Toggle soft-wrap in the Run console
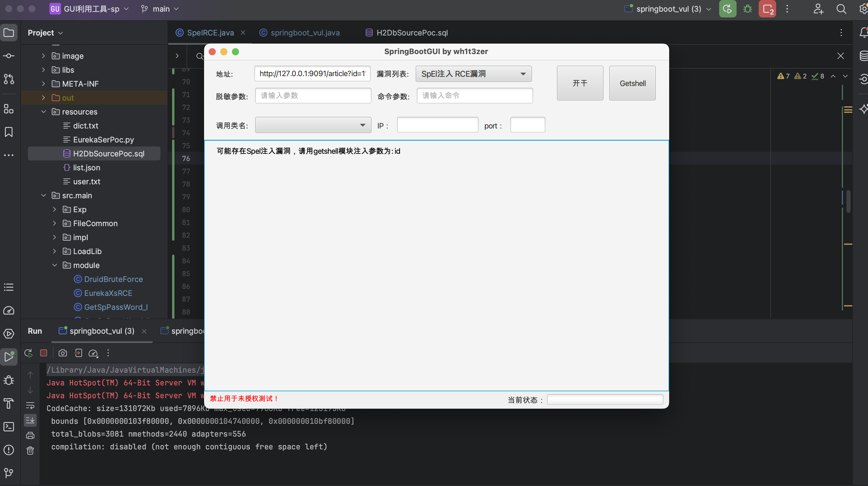The width and height of the screenshot is (868, 486). [30, 405]
